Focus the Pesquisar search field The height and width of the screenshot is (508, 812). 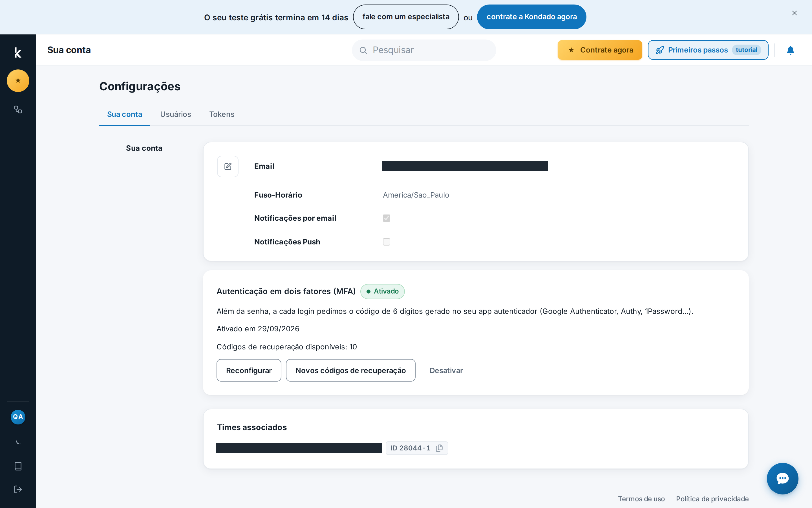point(424,50)
